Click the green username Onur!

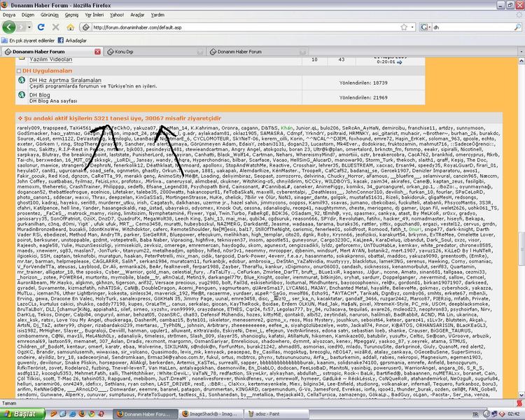[415, 230]
